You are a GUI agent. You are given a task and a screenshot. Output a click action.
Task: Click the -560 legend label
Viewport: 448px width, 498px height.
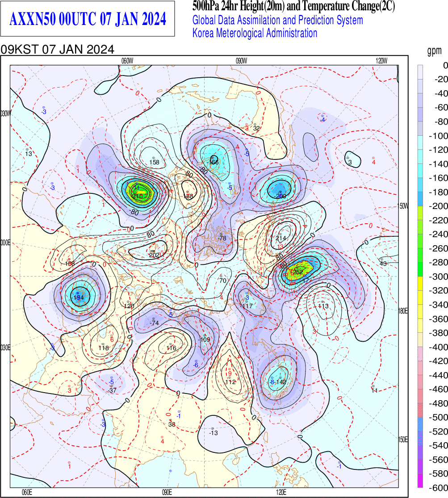438,460
